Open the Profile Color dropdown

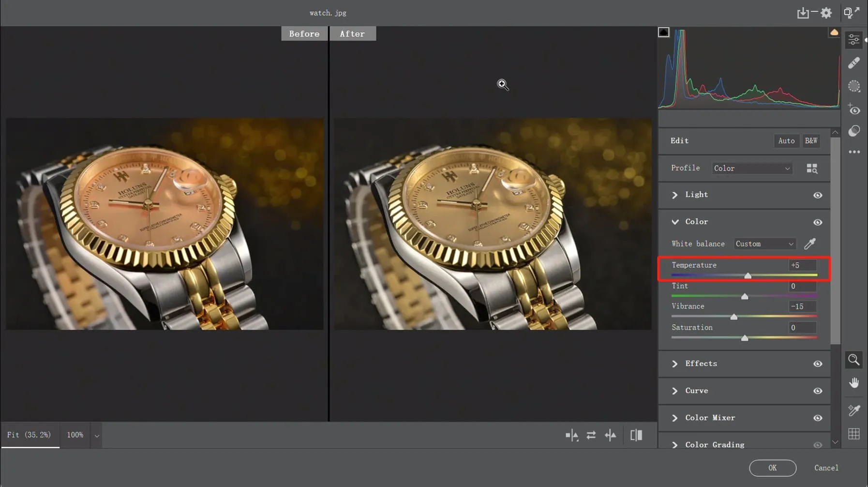751,168
